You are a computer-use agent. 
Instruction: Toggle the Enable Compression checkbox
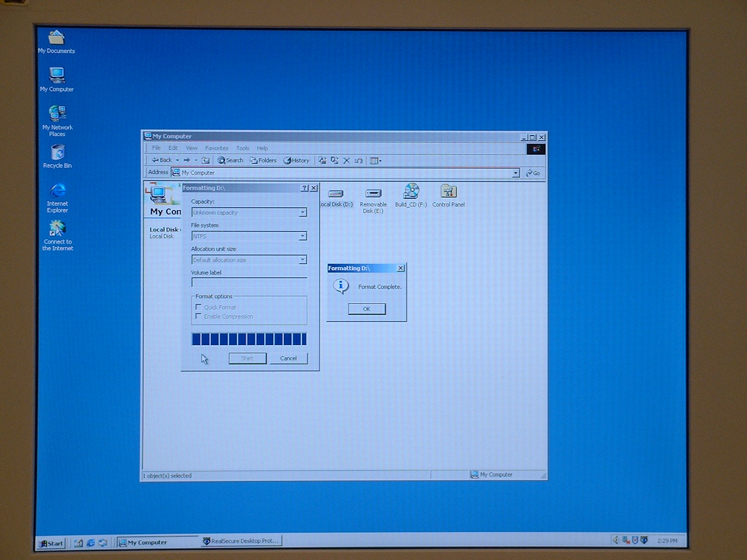(x=198, y=316)
